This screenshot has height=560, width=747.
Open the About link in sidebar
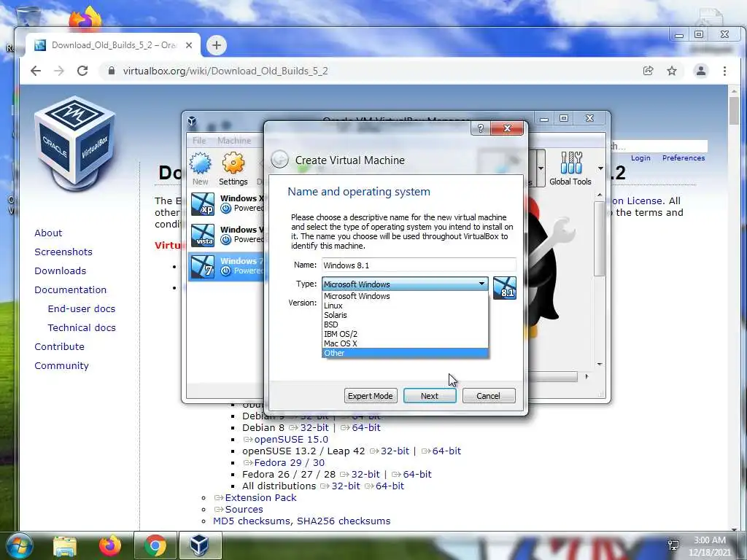point(48,233)
